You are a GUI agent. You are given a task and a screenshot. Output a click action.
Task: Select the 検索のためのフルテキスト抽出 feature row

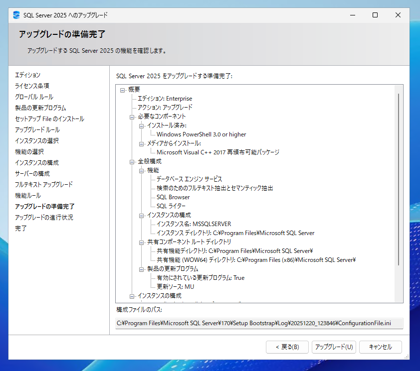coord(215,189)
